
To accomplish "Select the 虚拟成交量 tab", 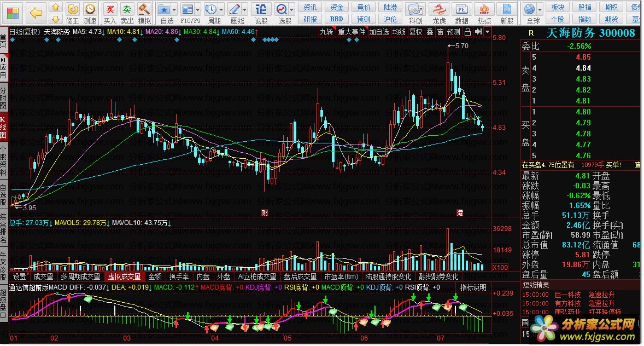I will click(125, 276).
